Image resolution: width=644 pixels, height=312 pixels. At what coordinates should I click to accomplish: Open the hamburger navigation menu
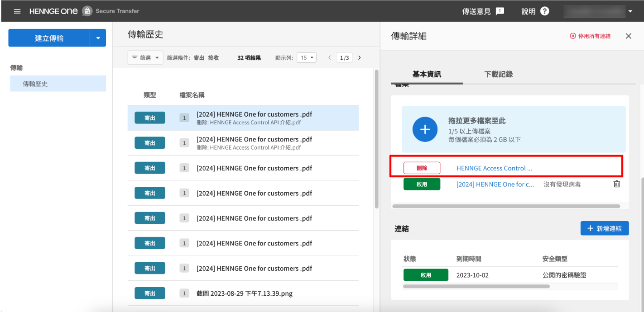(x=17, y=11)
